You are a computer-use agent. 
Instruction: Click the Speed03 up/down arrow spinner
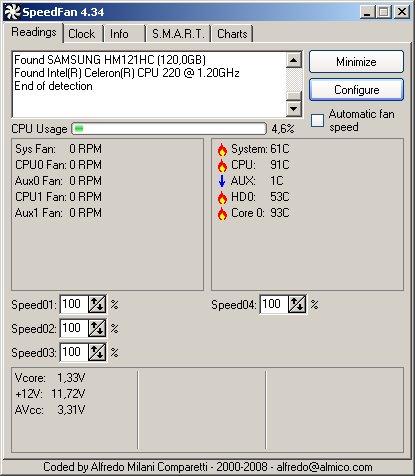(x=97, y=352)
